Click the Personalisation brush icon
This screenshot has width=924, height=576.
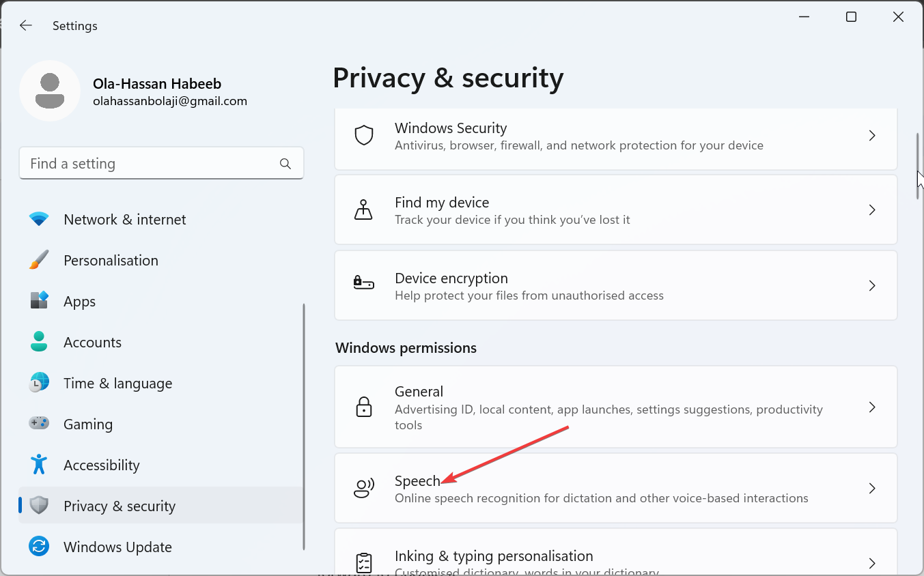39,260
